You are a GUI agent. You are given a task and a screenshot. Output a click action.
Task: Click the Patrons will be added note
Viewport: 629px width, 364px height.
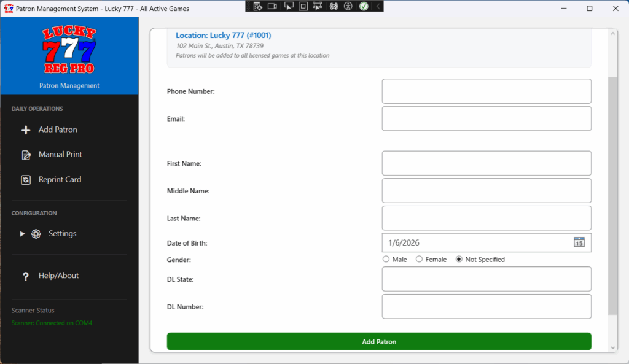point(252,56)
